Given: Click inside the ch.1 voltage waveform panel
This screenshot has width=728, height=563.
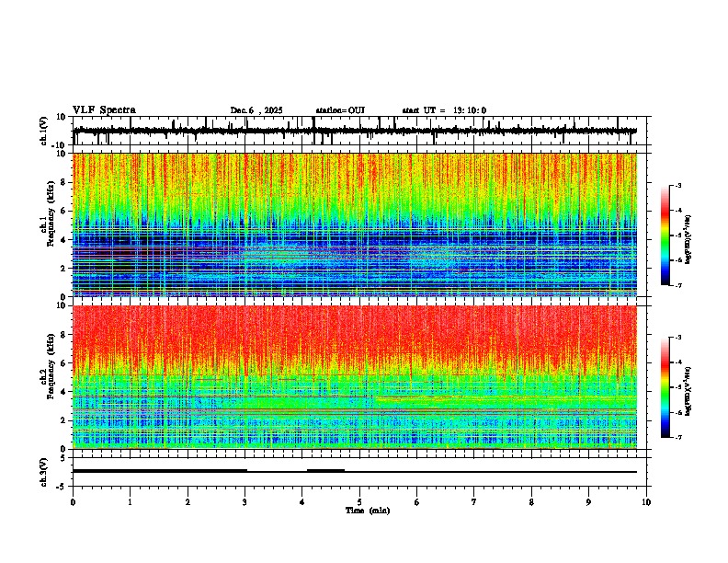Looking at the screenshot, I should [359, 131].
